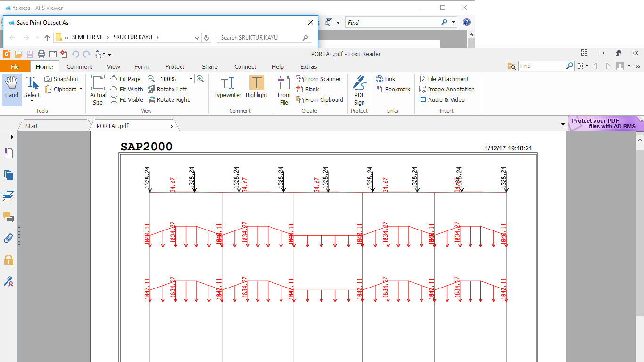The width and height of the screenshot is (644, 362).
Task: Open the Security lock panel
Action: tap(8, 260)
